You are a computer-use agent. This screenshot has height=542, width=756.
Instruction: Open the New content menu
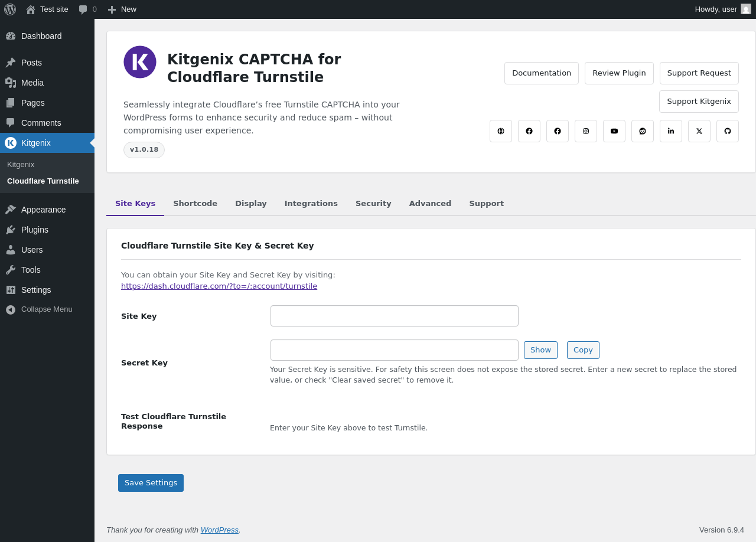point(122,9)
